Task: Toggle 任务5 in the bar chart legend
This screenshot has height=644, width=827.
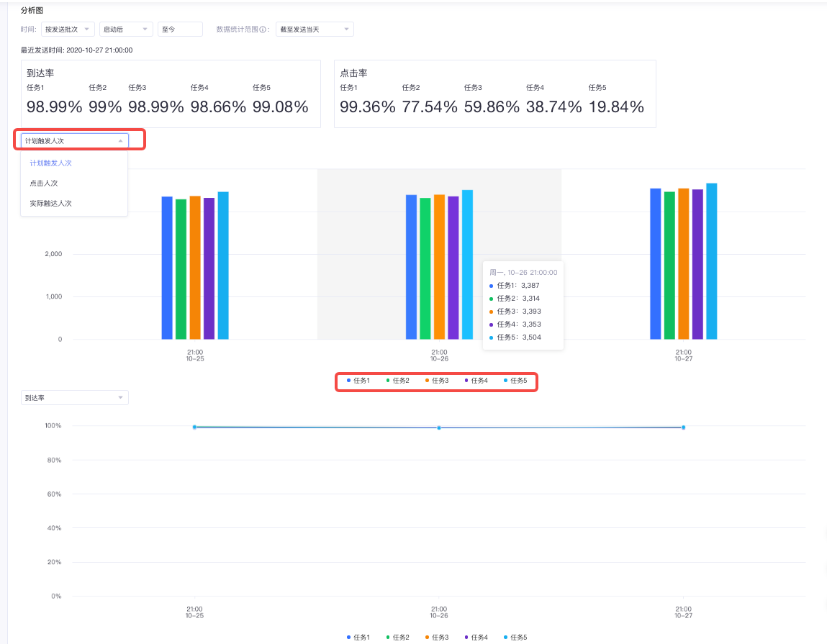Action: point(515,380)
